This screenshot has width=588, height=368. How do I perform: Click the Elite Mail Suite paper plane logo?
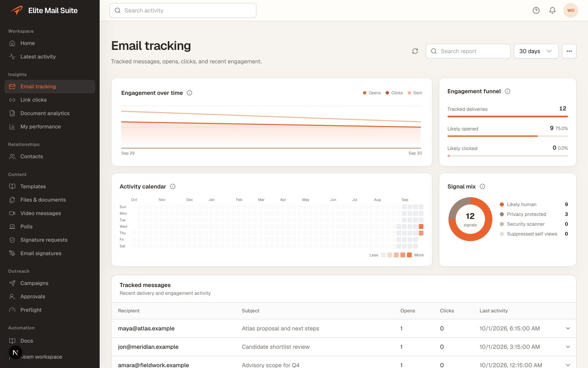pyautogui.click(x=17, y=10)
